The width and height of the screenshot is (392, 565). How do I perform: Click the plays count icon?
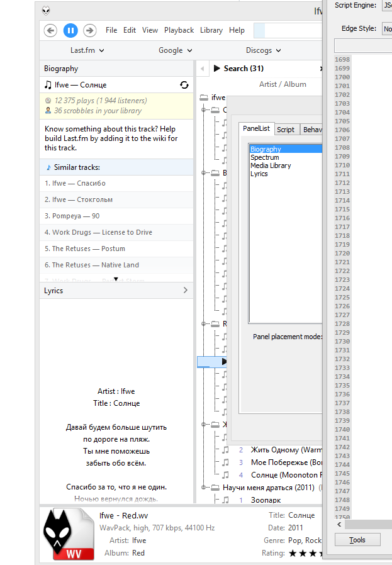[48, 101]
